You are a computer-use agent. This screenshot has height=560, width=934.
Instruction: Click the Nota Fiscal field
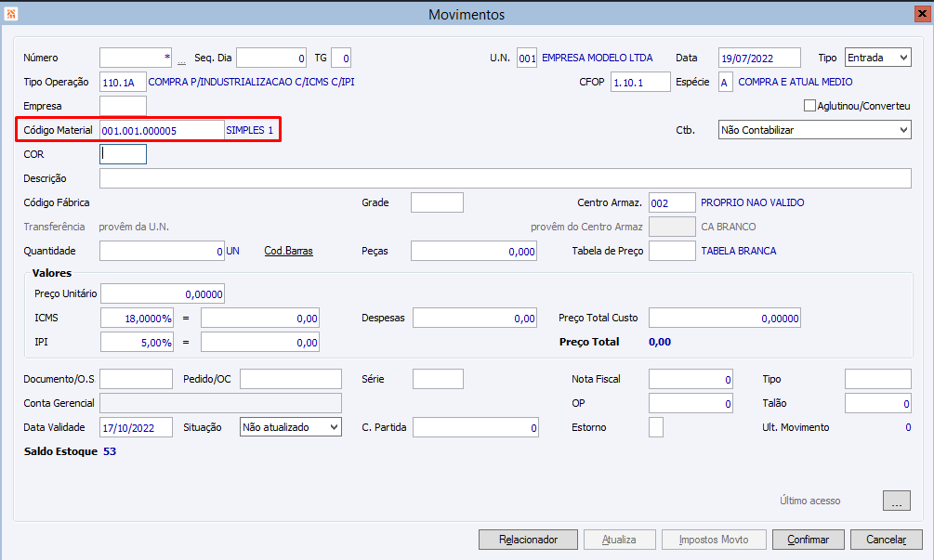(691, 379)
